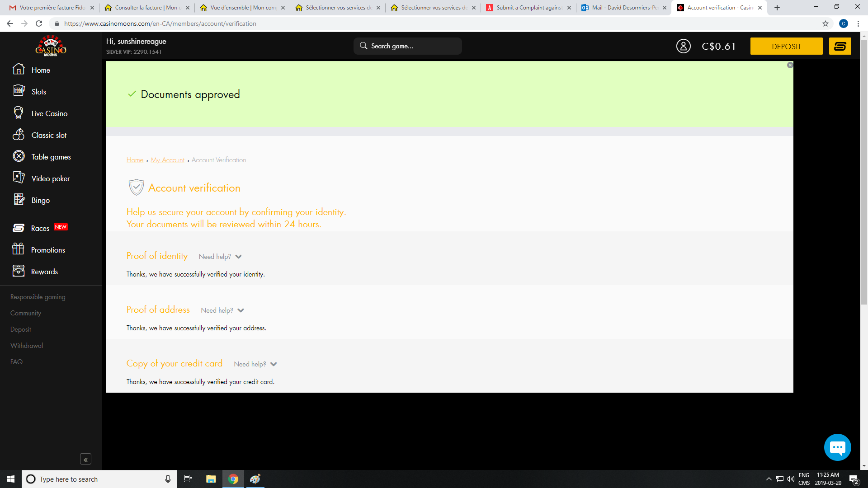Expand Need help for Proof of address
Image resolution: width=868 pixels, height=488 pixels.
(222, 310)
